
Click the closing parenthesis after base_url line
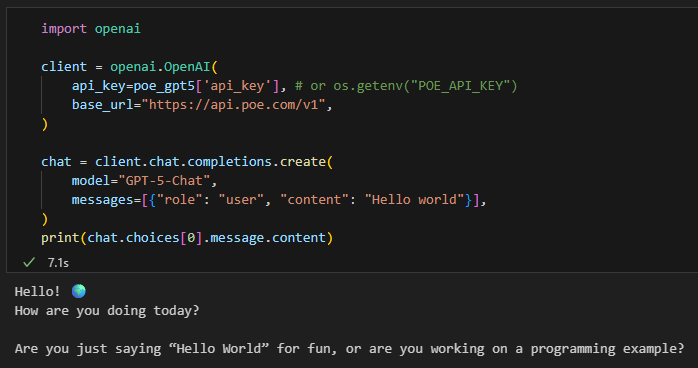45,124
